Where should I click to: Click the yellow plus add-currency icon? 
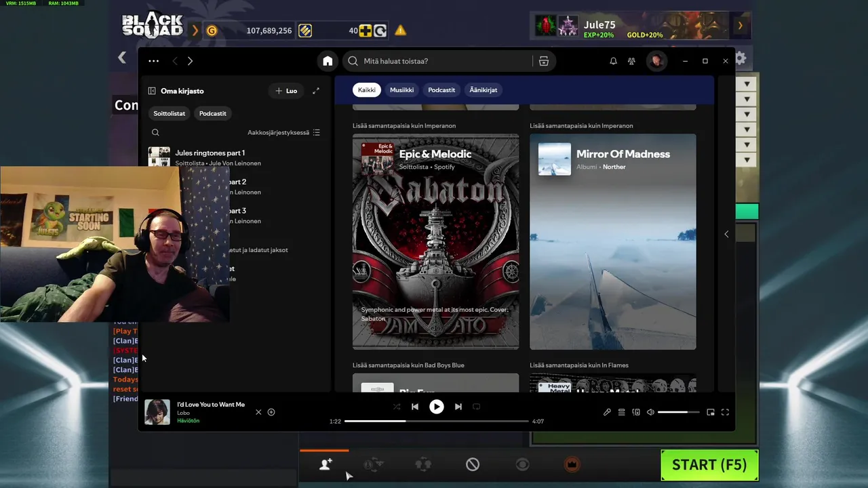pyautogui.click(x=366, y=30)
